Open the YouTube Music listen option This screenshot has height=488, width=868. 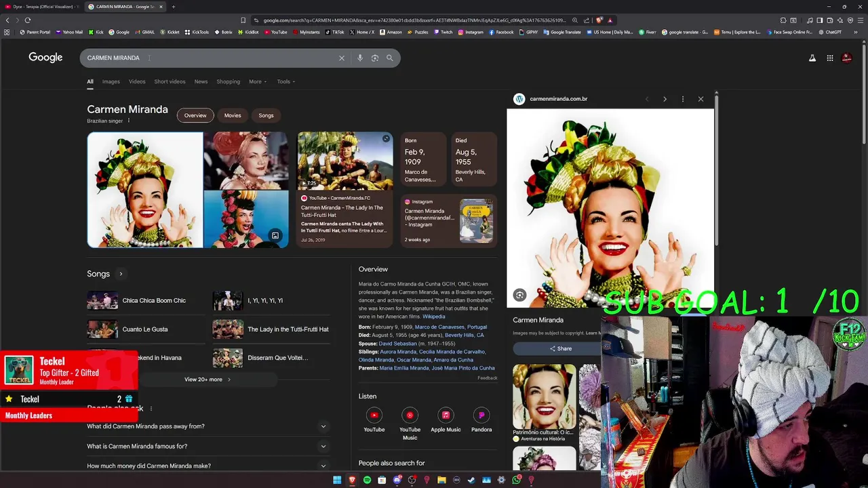click(x=410, y=424)
